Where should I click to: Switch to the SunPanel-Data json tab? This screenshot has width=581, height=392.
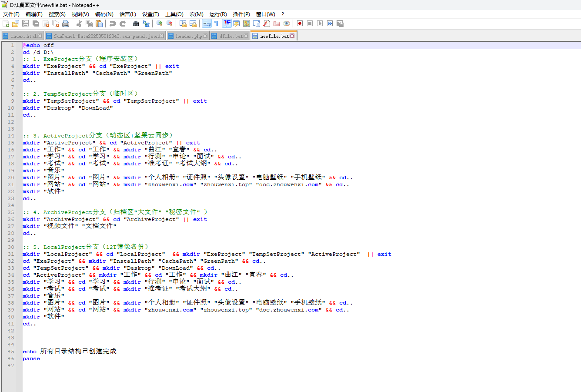tap(105, 36)
